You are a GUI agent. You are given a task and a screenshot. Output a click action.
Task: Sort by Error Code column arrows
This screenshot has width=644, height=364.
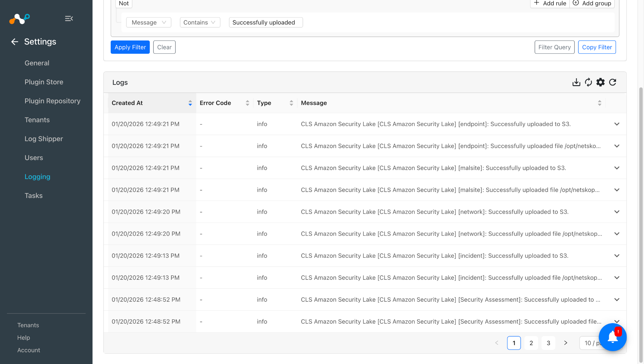(x=247, y=103)
